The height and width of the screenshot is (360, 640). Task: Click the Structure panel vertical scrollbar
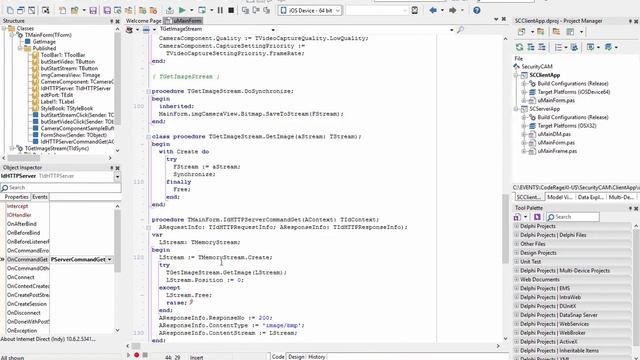(x=118, y=90)
